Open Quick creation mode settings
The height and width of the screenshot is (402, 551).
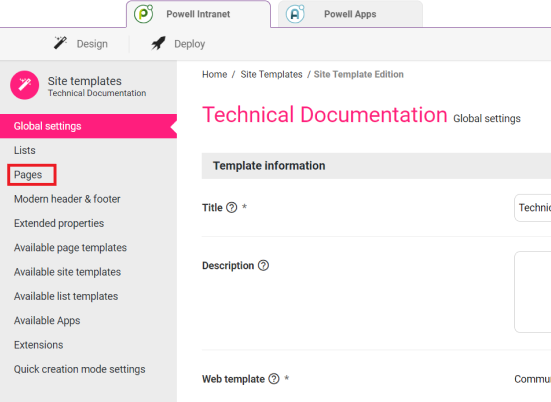tap(80, 369)
